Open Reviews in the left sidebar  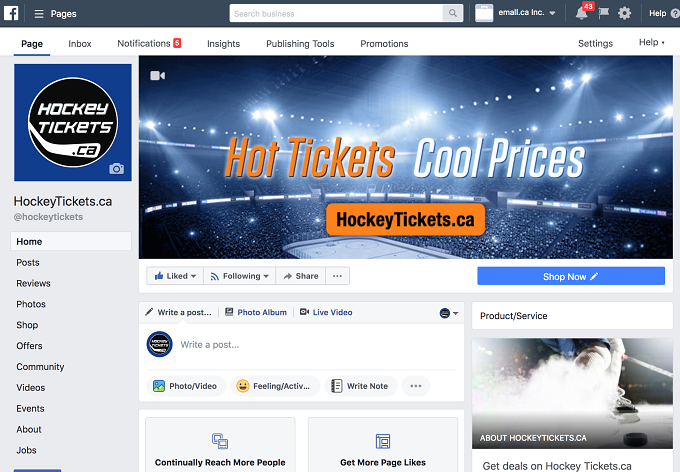click(x=33, y=283)
